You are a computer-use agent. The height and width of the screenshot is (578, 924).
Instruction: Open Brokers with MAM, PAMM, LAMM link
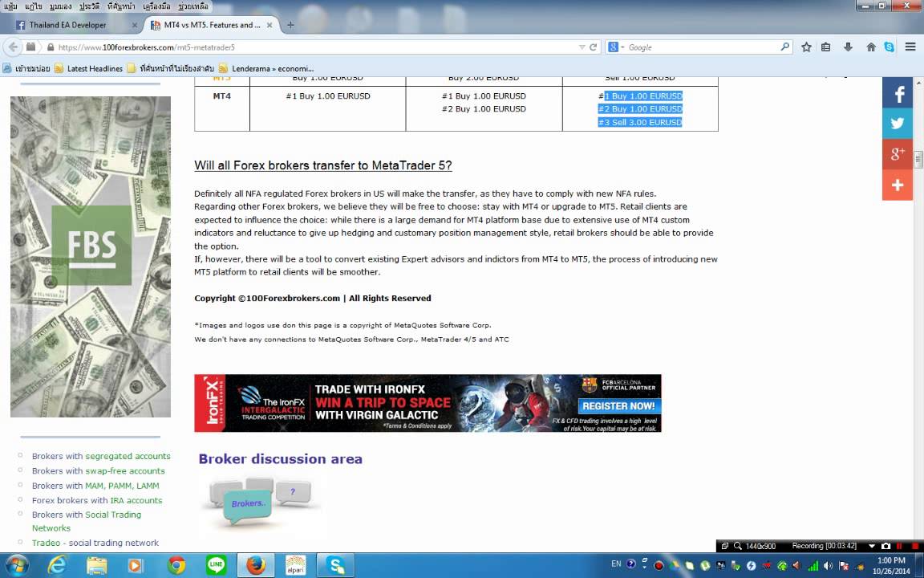coord(95,486)
